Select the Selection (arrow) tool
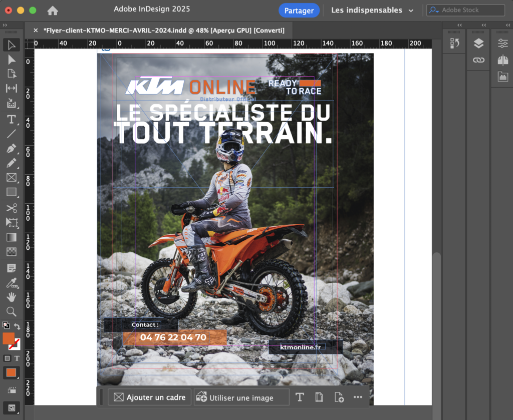Screen dimensions: 513x420 pyautogui.click(x=12, y=45)
